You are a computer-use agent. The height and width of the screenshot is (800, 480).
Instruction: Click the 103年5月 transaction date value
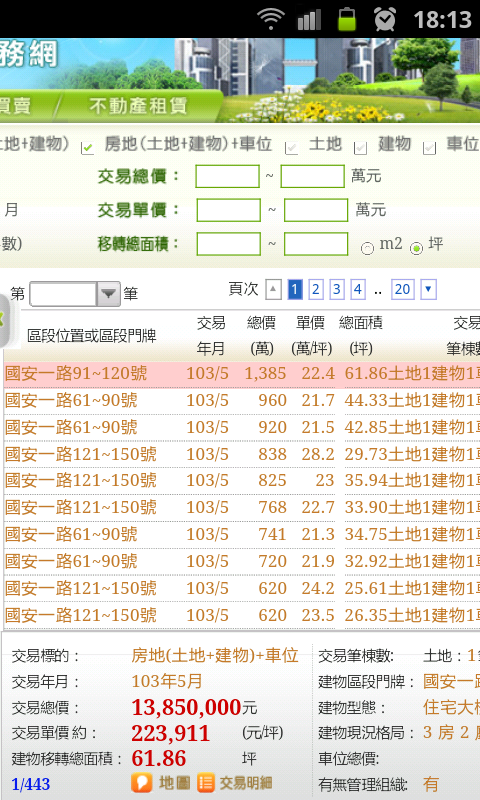[167, 681]
